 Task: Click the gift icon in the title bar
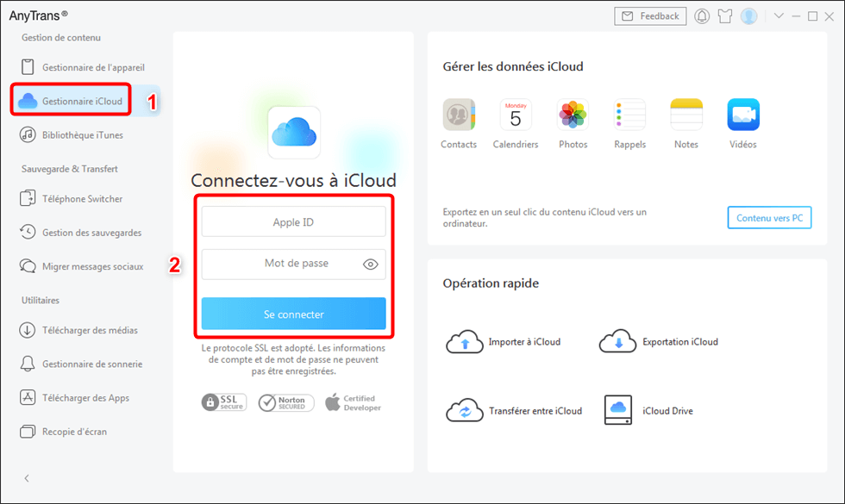724,16
